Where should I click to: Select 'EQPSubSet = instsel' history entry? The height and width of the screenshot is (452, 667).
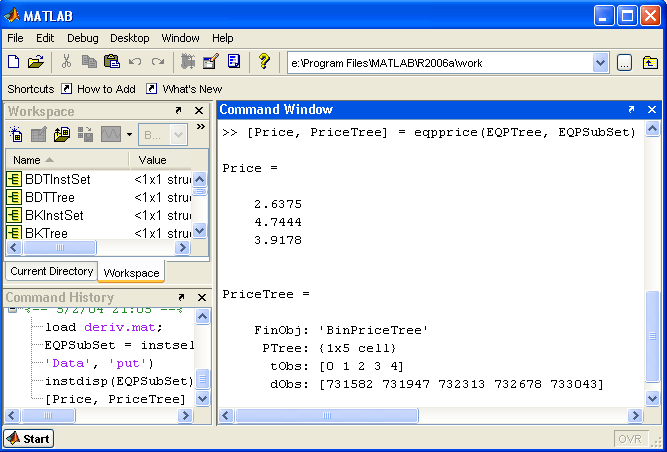pos(119,345)
